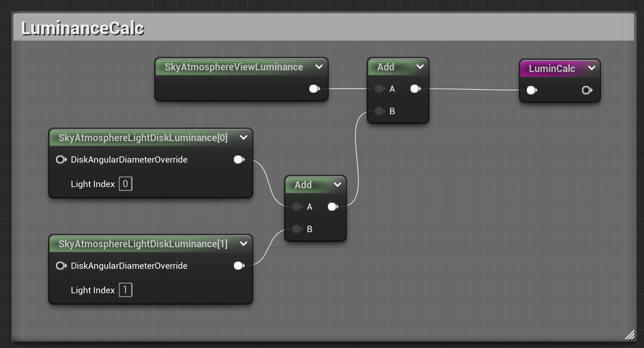Click output pin of top Add node
Image resolution: width=644 pixels, height=348 pixels.
416,88
